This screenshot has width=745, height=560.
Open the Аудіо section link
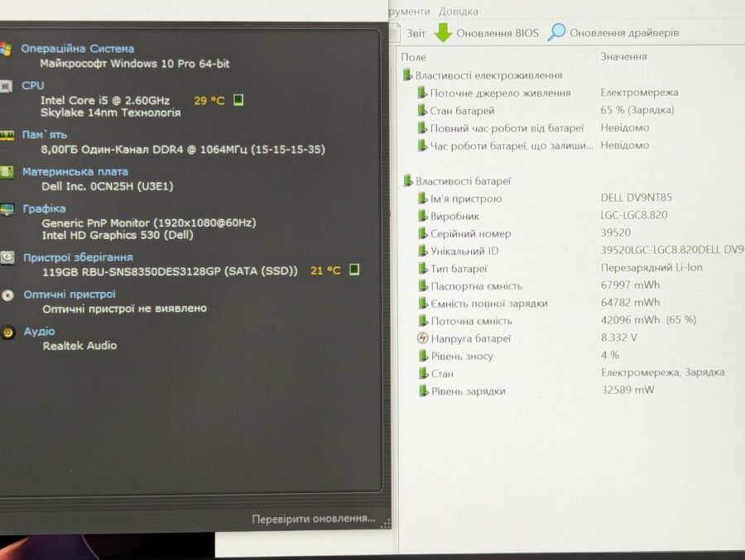(40, 331)
